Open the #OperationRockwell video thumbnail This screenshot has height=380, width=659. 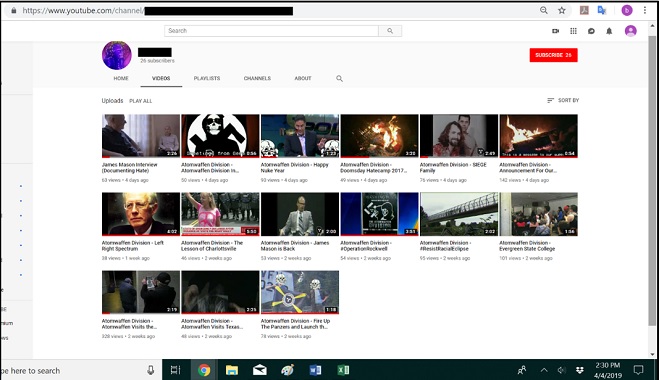coord(380,214)
